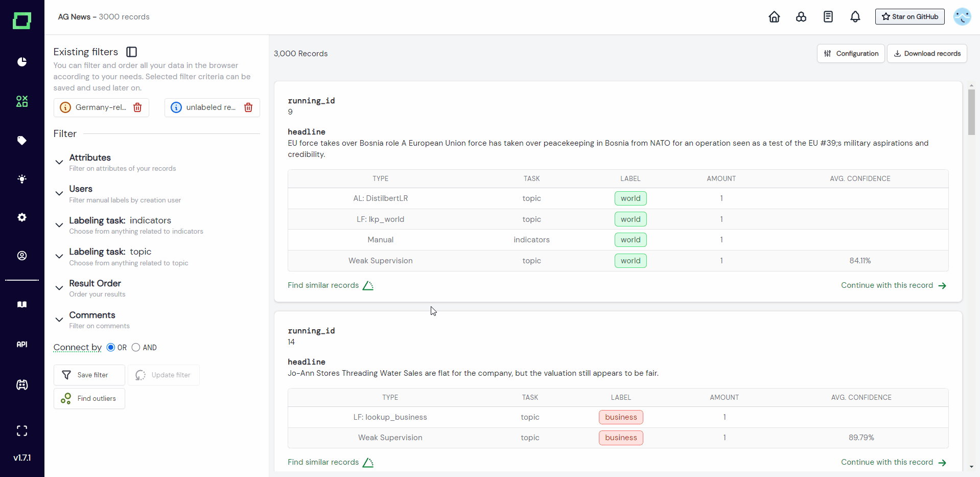The image size is (980, 477).
Task: Load the Germany-rel... saved filter
Action: [x=101, y=107]
